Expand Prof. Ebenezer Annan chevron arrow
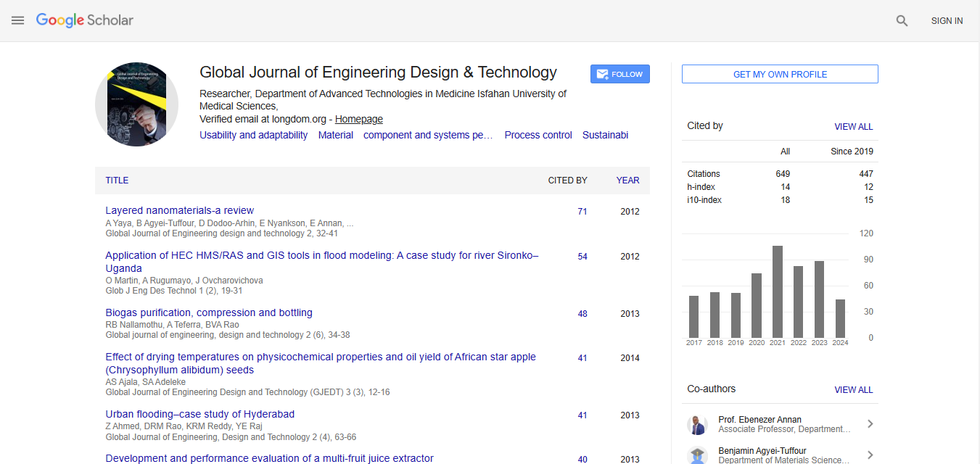The image size is (980, 464). (x=870, y=424)
